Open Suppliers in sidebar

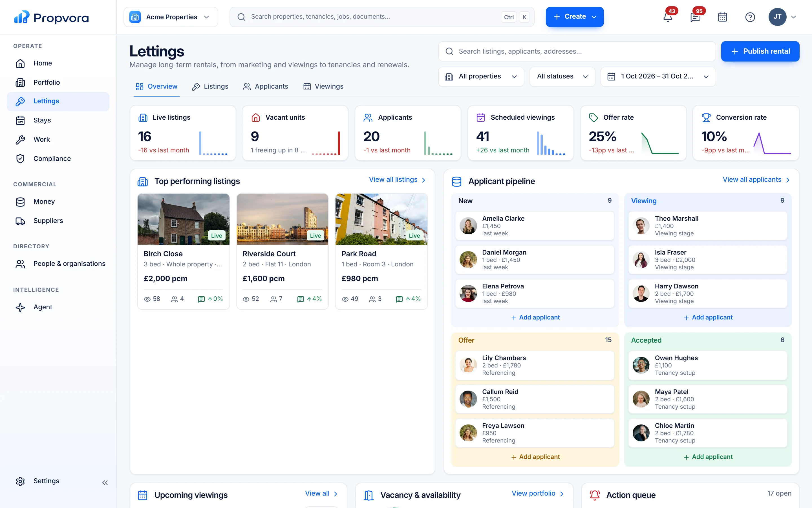coord(58,221)
